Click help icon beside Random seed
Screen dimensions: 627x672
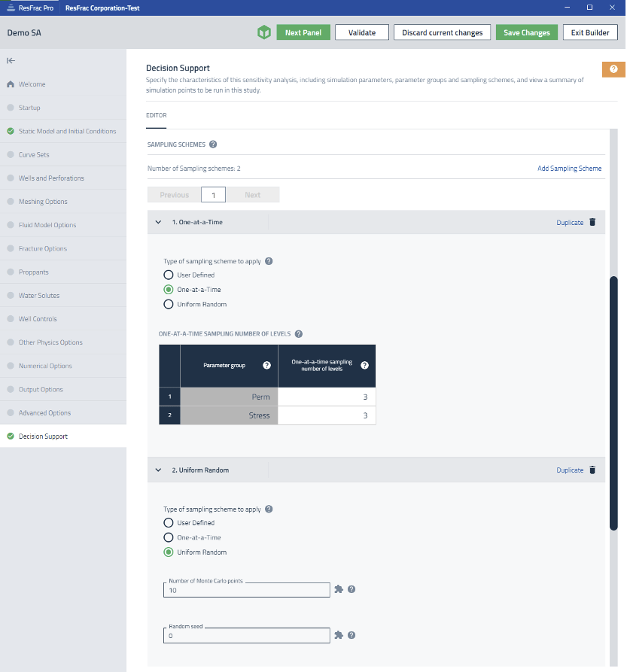point(352,635)
